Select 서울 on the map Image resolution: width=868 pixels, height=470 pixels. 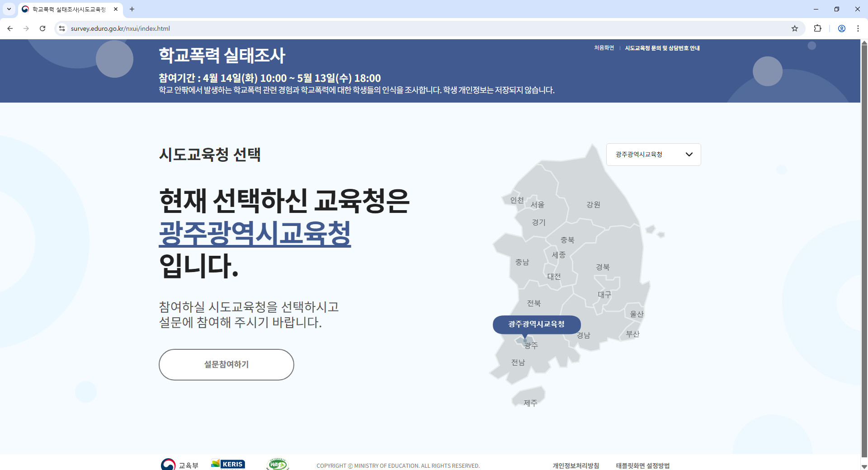coord(538,205)
